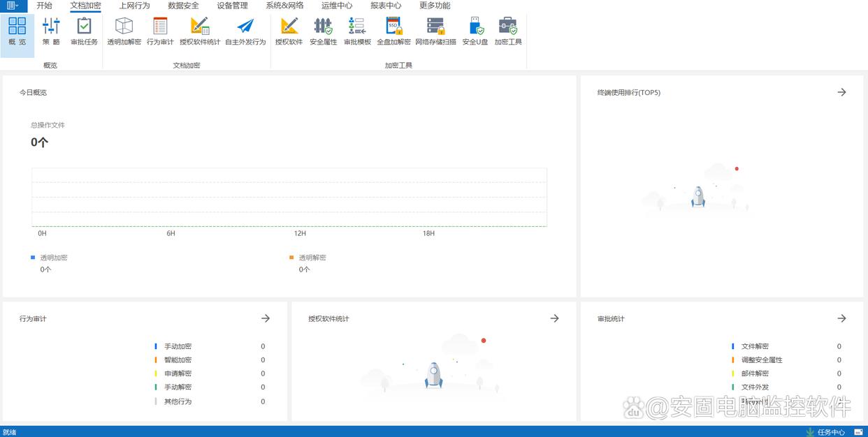
Task: Click the blue 透明加密 legend marker
Action: click(33, 258)
